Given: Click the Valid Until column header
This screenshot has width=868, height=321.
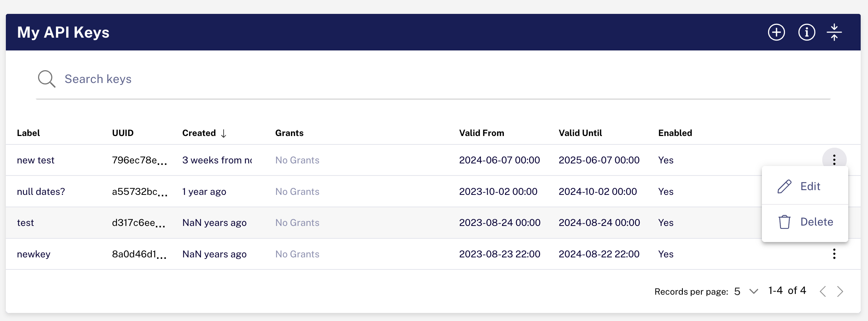Looking at the screenshot, I should [580, 133].
